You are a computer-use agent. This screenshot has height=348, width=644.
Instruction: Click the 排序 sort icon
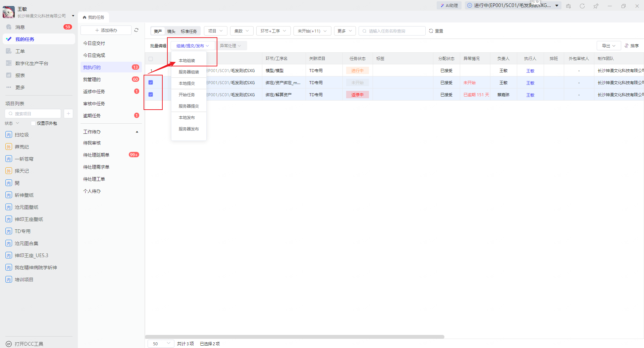(626, 46)
